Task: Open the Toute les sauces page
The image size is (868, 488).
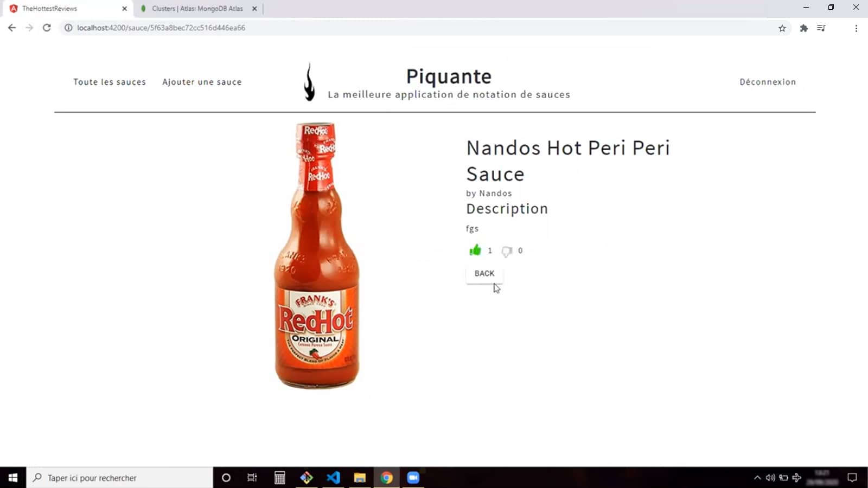Action: pyautogui.click(x=110, y=82)
